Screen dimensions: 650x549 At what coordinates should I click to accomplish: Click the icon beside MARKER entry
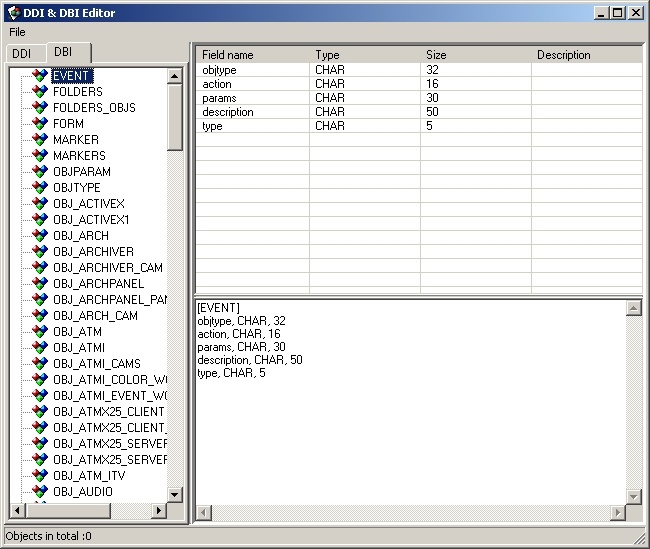tap(40, 139)
